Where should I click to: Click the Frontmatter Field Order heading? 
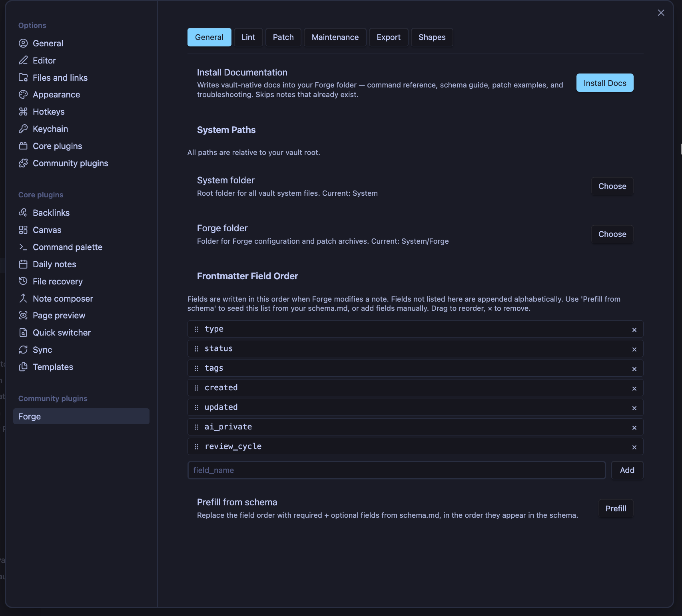tap(247, 276)
